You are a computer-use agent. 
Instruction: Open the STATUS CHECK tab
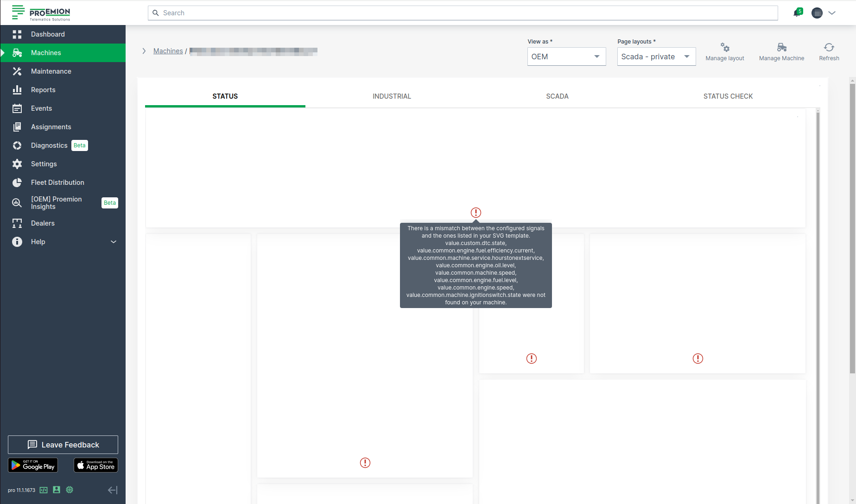click(x=728, y=96)
